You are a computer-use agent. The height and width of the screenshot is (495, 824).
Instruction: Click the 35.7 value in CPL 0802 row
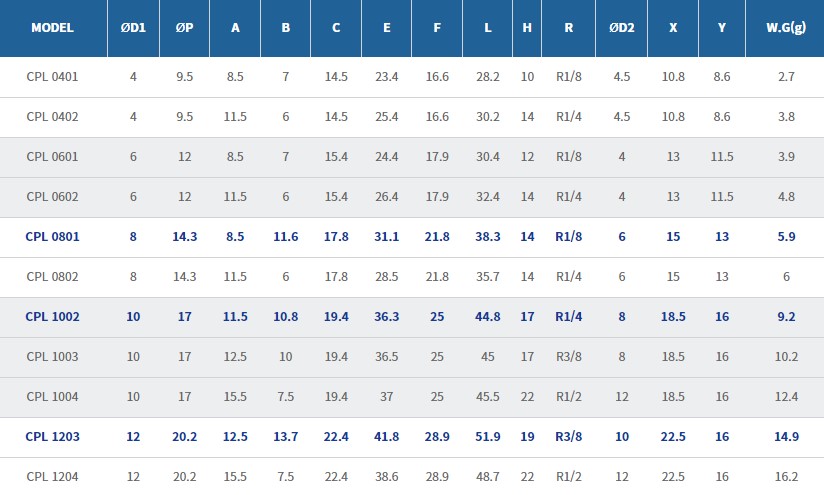487,277
